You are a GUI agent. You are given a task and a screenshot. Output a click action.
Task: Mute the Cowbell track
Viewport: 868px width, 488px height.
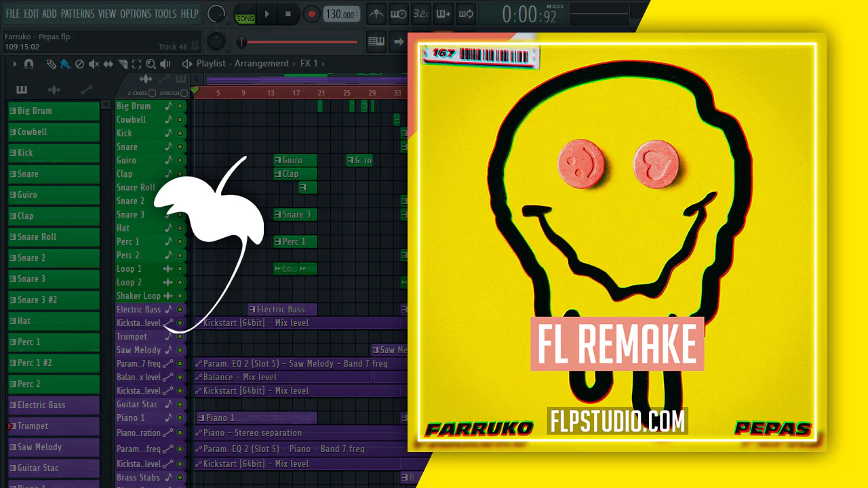[x=180, y=120]
